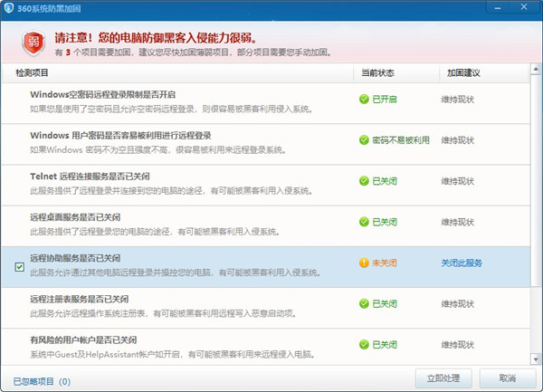543x392 pixels.
Task: Select the Telnet 远程连接服务是否已关闭 item
Action: [265, 185]
